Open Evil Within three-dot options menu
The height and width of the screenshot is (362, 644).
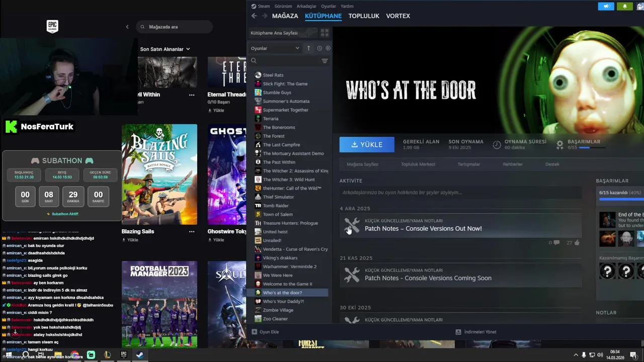point(191,95)
